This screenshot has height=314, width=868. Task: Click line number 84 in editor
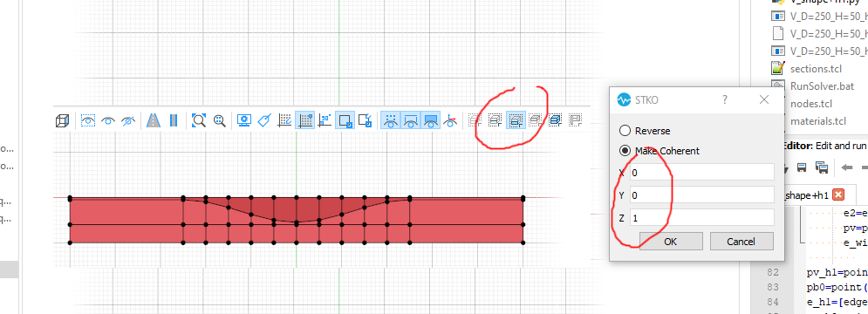773,302
